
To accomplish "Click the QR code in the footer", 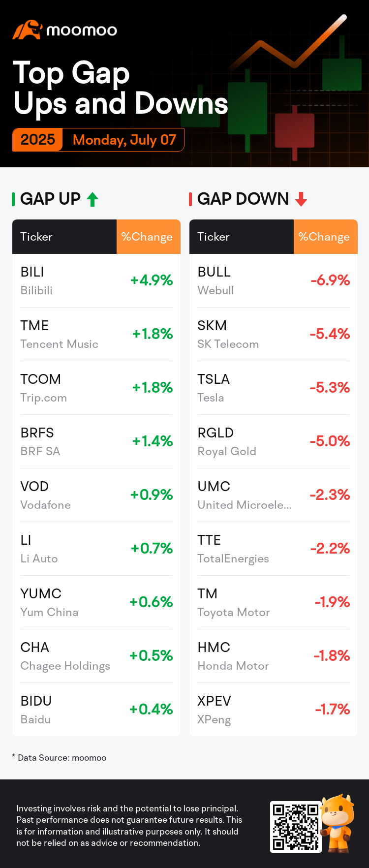I will pos(296,827).
